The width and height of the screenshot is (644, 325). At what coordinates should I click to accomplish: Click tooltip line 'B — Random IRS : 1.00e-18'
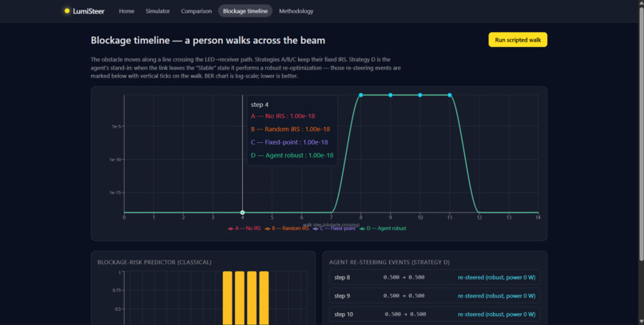click(290, 129)
